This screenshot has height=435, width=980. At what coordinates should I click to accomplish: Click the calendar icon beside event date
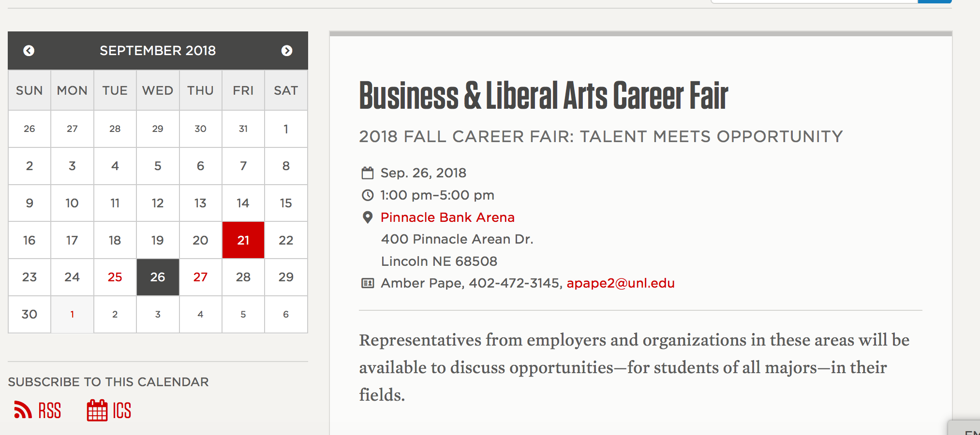click(x=368, y=173)
